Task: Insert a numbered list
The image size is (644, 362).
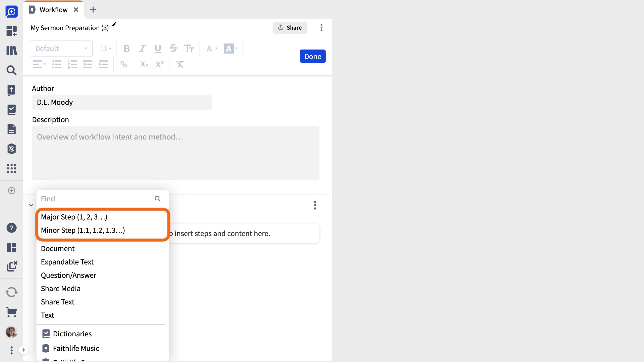Action: click(x=72, y=64)
